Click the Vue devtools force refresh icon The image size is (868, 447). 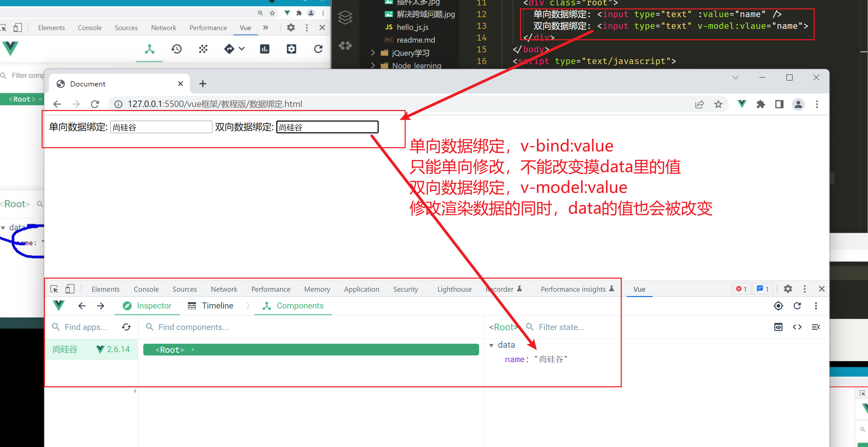(797, 306)
